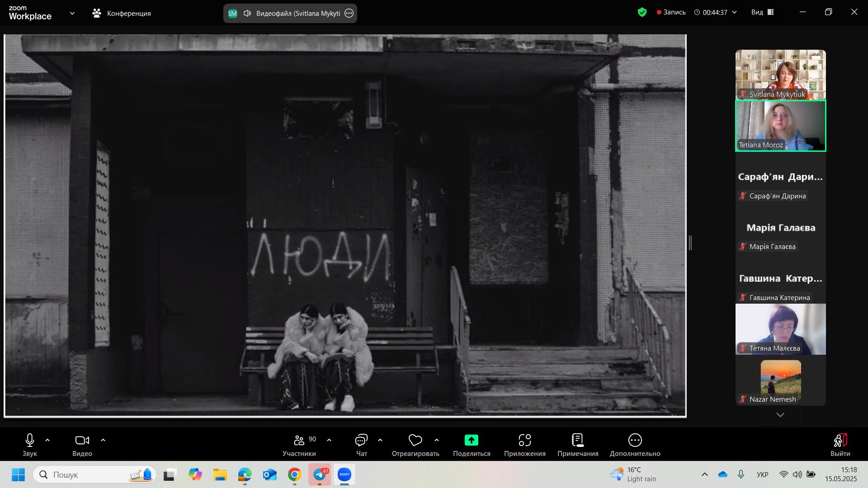
Task: Click the gallery panel resize handle
Action: (x=690, y=243)
